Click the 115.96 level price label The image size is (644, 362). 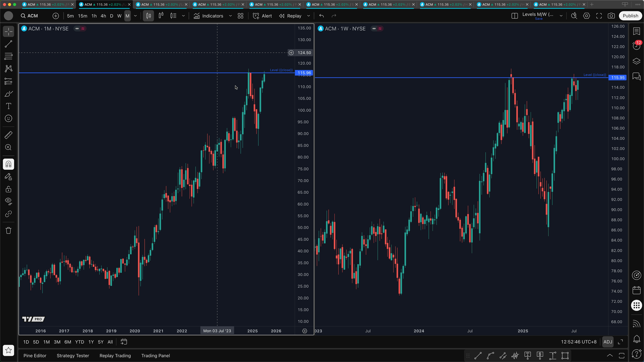click(x=304, y=73)
